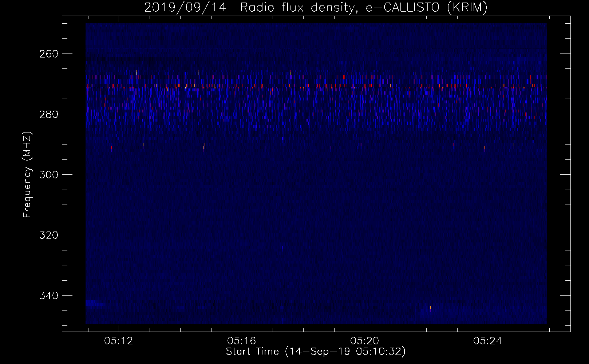Click the 'Start Time (14-Sep-19 05:10:32)' label
Viewport: 589px width, 364px height.
[316, 352]
